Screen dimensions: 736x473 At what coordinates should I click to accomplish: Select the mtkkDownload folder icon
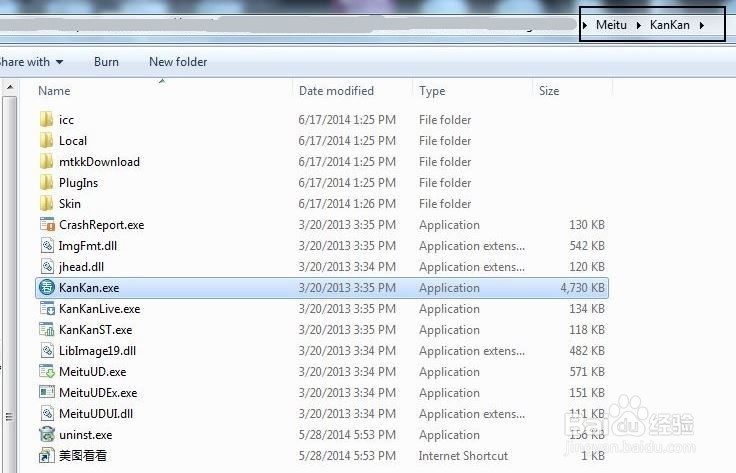tap(46, 162)
